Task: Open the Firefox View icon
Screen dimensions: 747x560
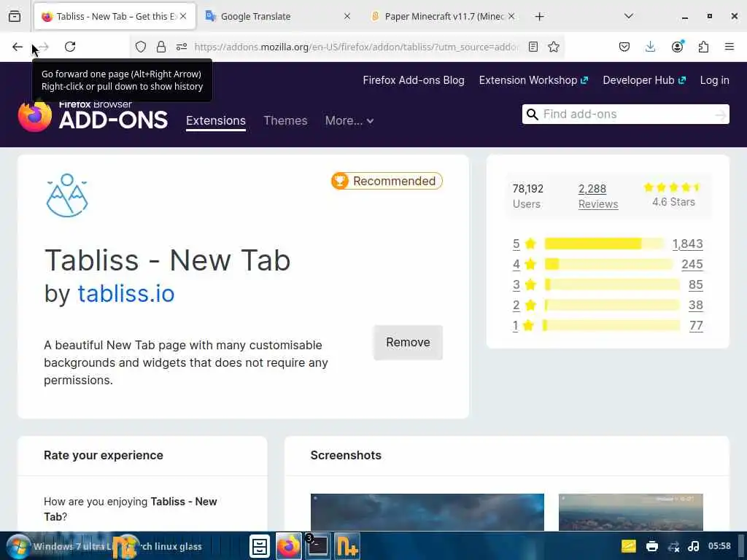Action: click(x=15, y=16)
